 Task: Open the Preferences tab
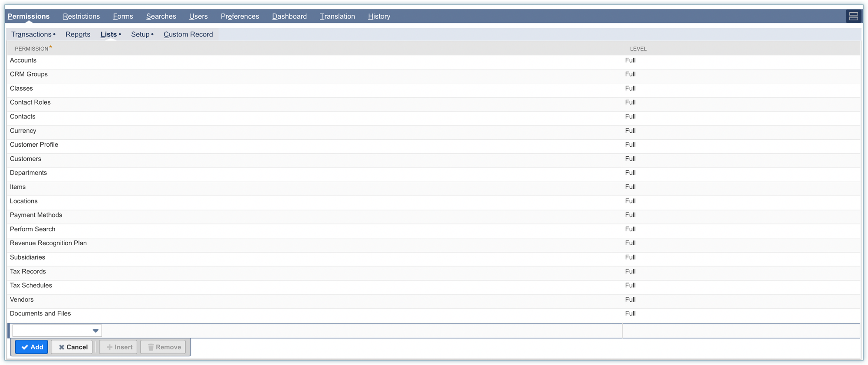[240, 16]
